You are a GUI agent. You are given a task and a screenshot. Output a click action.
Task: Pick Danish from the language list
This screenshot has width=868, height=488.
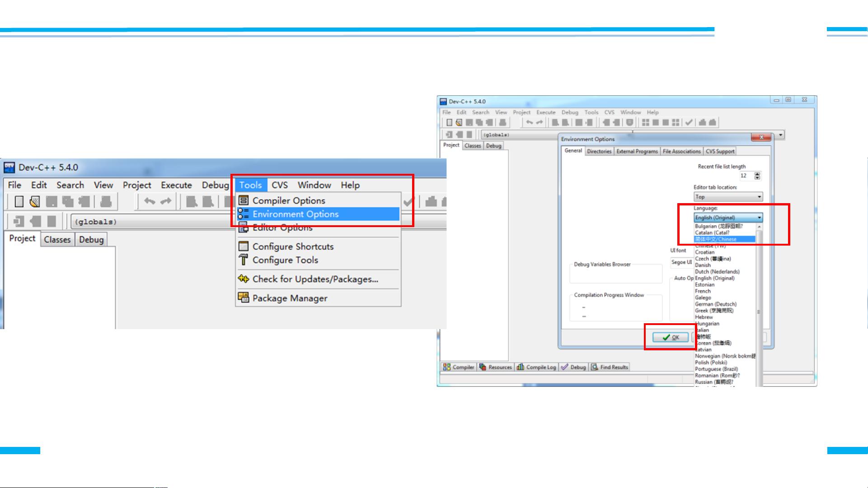[x=725, y=265]
